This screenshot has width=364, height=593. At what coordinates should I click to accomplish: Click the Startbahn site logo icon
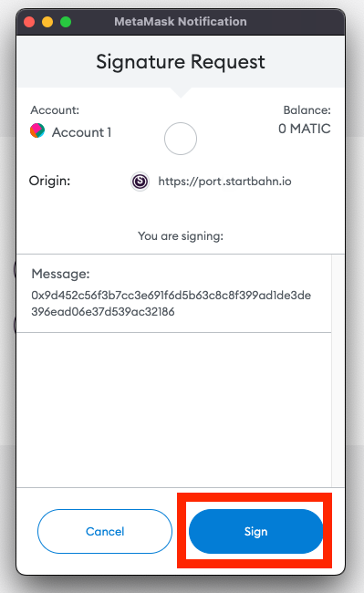point(140,182)
